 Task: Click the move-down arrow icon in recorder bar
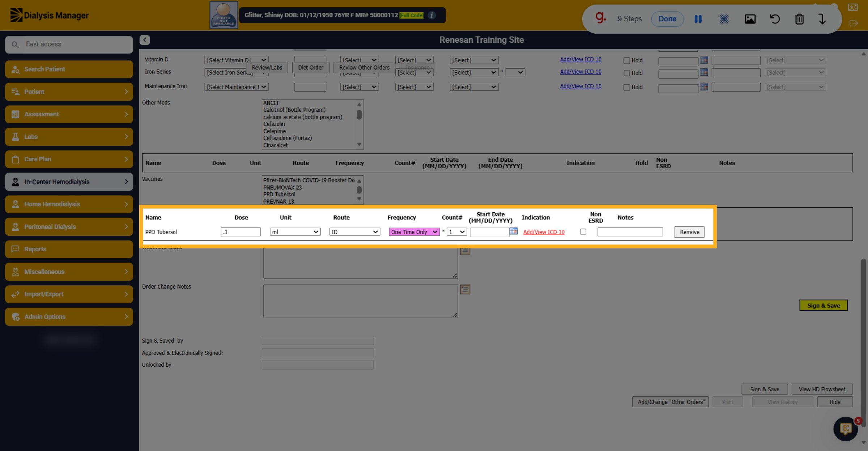(822, 19)
